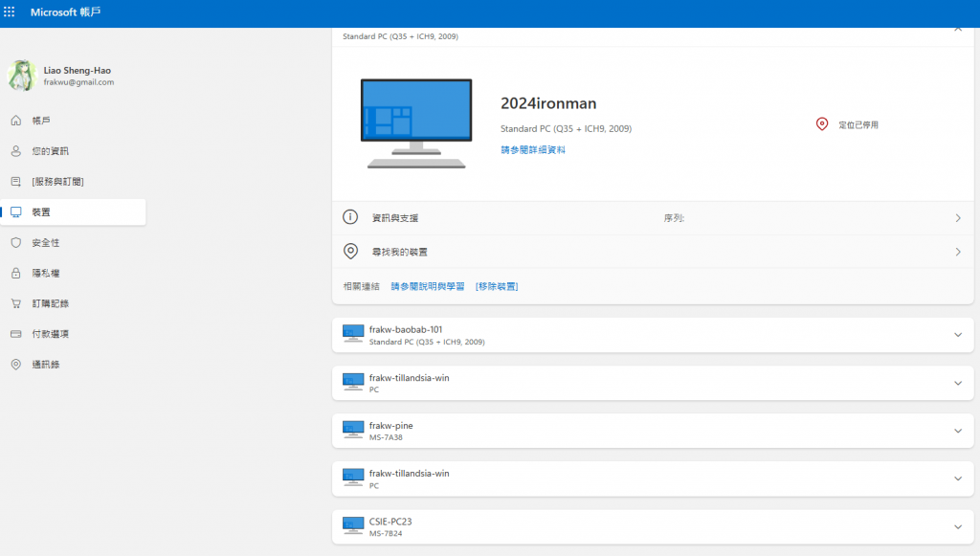The height and width of the screenshot is (556, 980).
Task: Click the MS-7A38 model text
Action: [x=386, y=437]
